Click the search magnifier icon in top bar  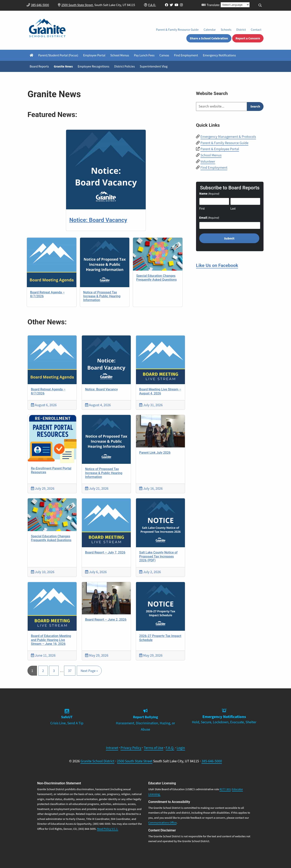(x=260, y=5)
